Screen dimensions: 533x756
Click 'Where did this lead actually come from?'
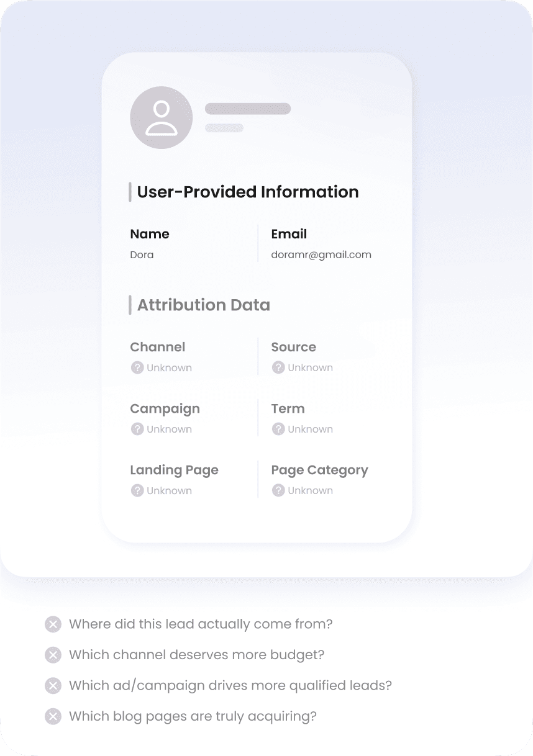(201, 624)
